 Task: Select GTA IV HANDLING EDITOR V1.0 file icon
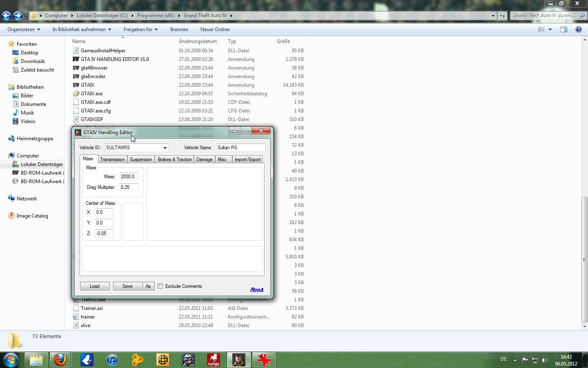coord(76,59)
